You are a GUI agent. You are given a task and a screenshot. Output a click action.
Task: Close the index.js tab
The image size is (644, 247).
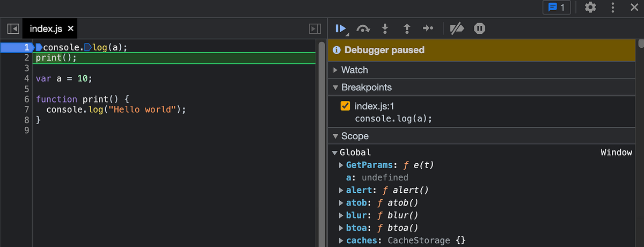(71, 28)
